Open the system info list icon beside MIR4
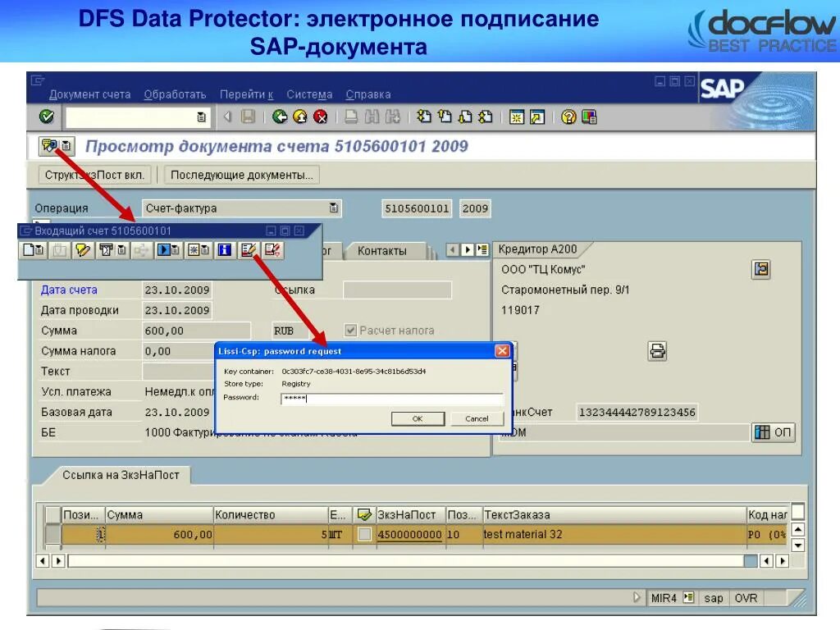 point(688,597)
